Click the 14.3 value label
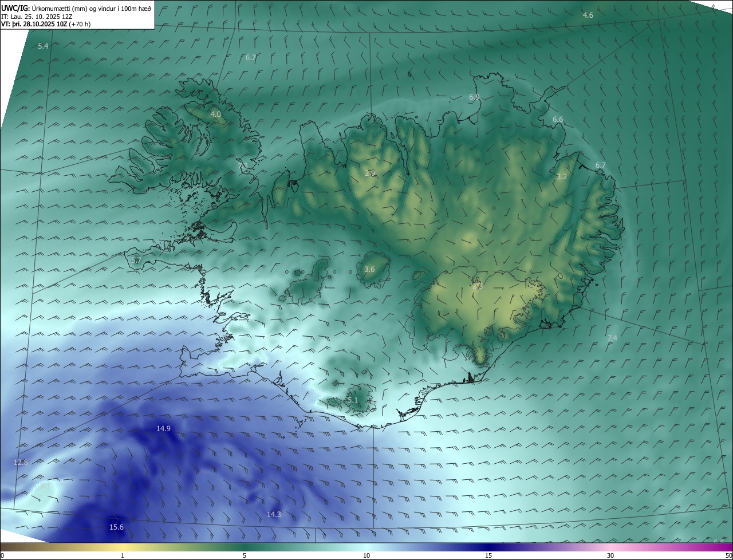The width and height of the screenshot is (733, 560). point(274,514)
